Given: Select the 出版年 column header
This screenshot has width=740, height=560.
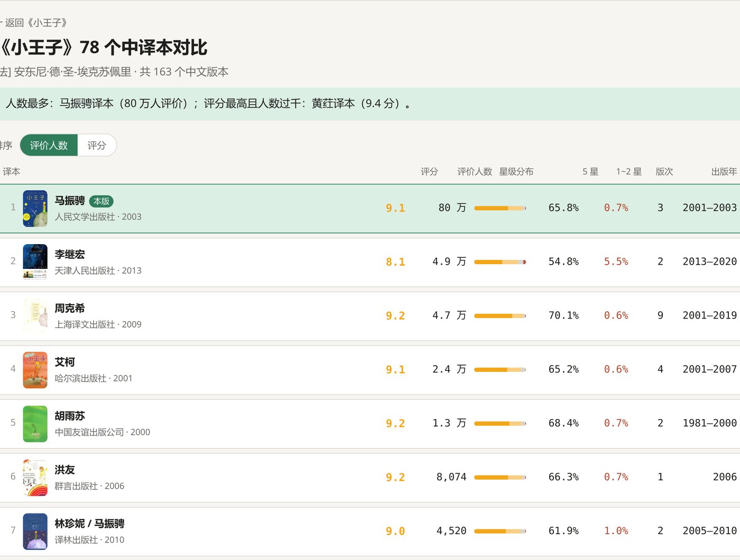Looking at the screenshot, I should point(724,172).
